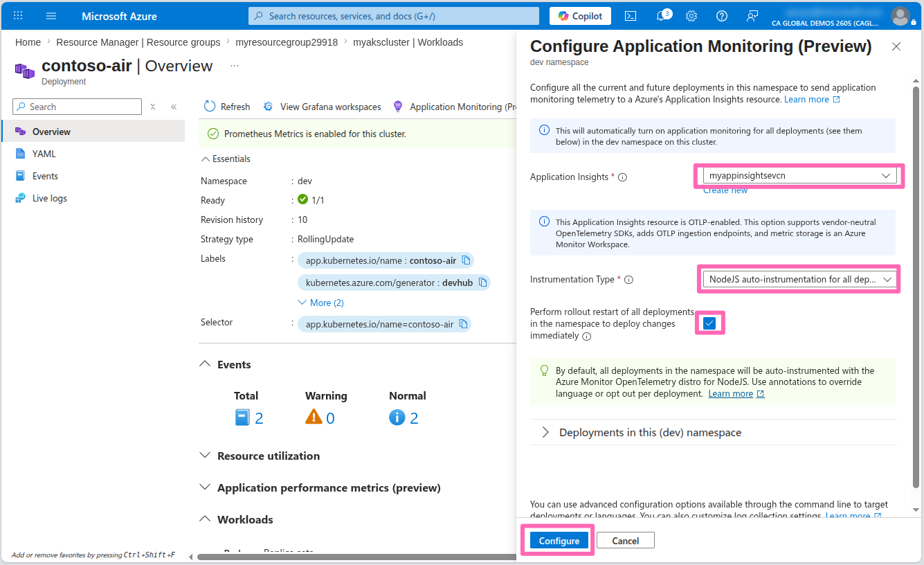Click the Normal events count 2
Image resolution: width=924 pixels, height=565 pixels.
[x=414, y=418]
